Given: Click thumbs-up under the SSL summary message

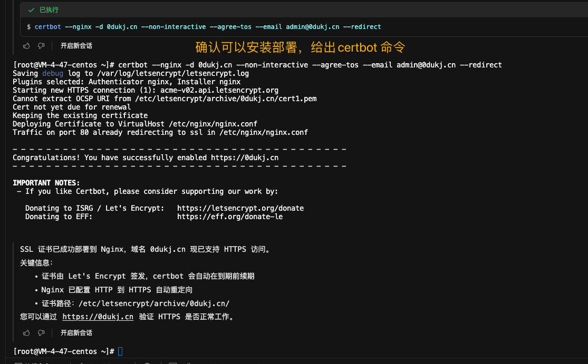Looking at the screenshot, I should tap(26, 332).
